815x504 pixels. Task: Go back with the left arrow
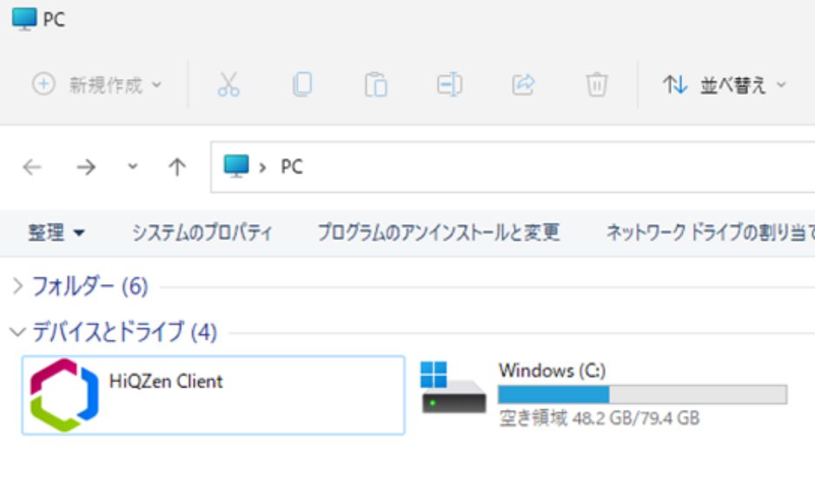32,168
